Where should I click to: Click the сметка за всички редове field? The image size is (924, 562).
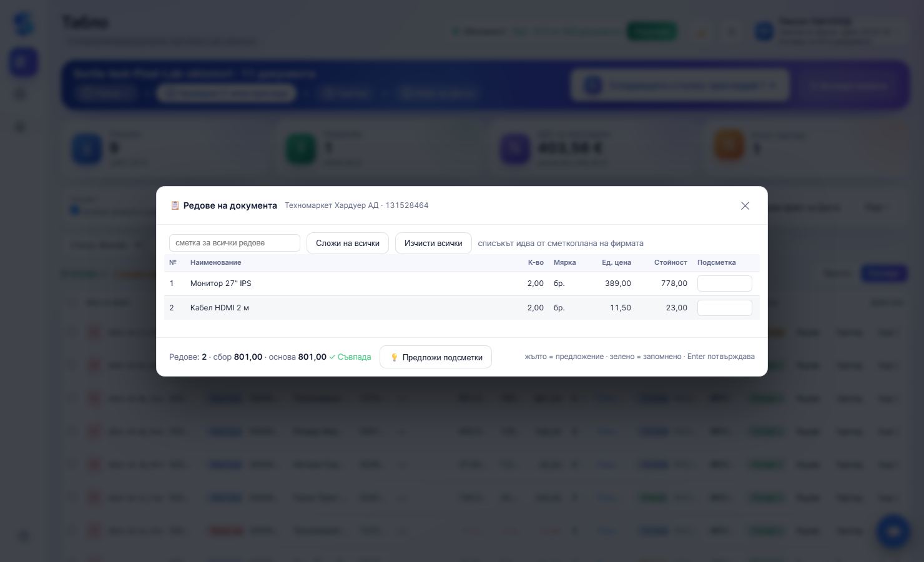[x=234, y=243]
